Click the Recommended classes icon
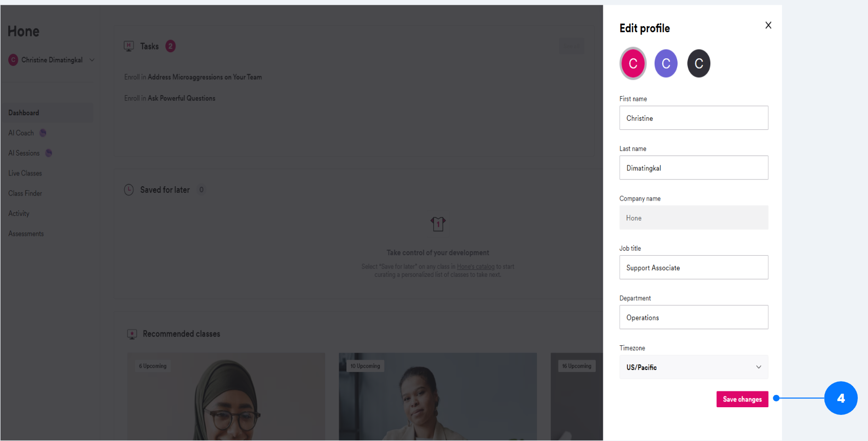Image resolution: width=868 pixels, height=441 pixels. pos(132,334)
